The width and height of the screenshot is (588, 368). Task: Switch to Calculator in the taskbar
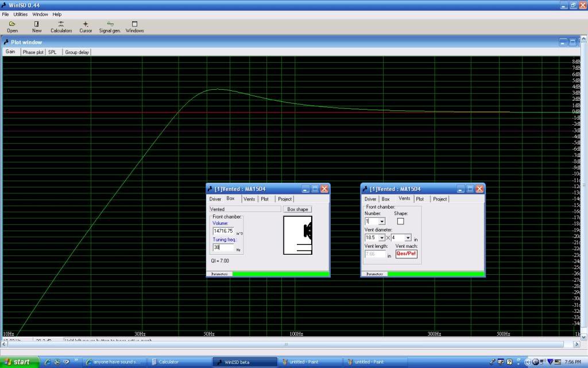pyautogui.click(x=179, y=362)
